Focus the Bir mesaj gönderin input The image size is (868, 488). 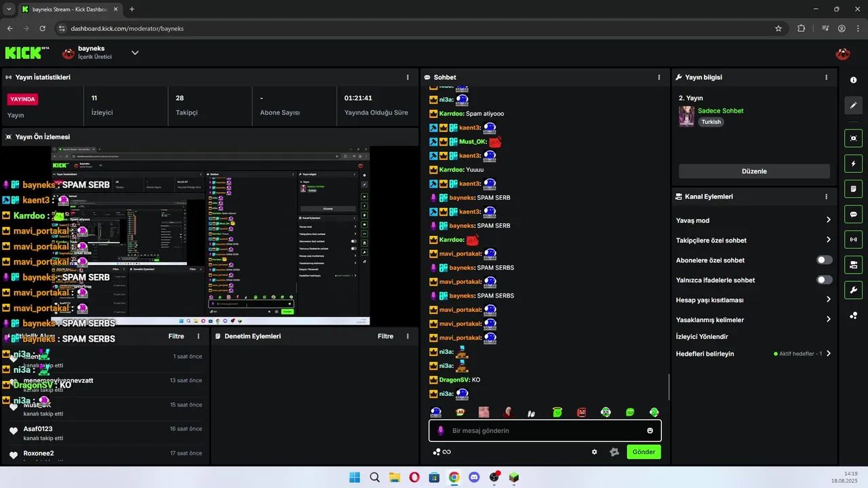[545, 430]
